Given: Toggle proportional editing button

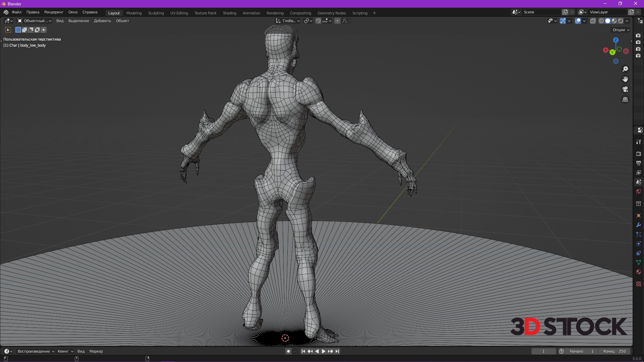Looking at the screenshot, I should (337, 21).
